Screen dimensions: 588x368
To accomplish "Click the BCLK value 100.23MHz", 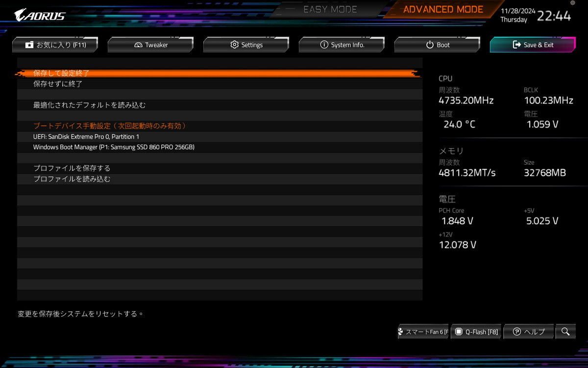I will pyautogui.click(x=548, y=101).
